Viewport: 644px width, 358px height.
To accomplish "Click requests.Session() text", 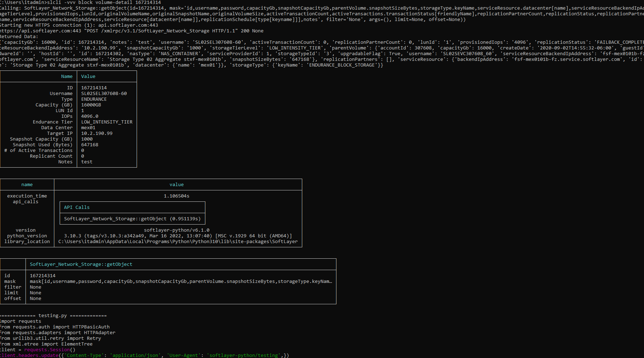I will pos(50,350).
